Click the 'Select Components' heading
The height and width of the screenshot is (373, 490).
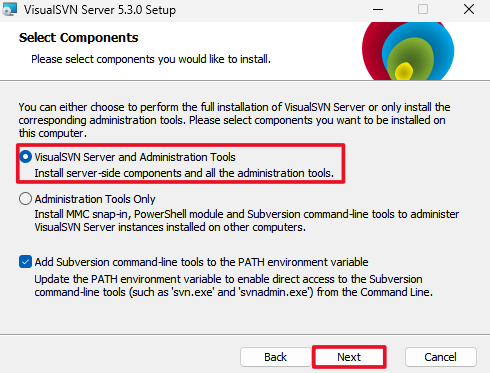pyautogui.click(x=78, y=38)
